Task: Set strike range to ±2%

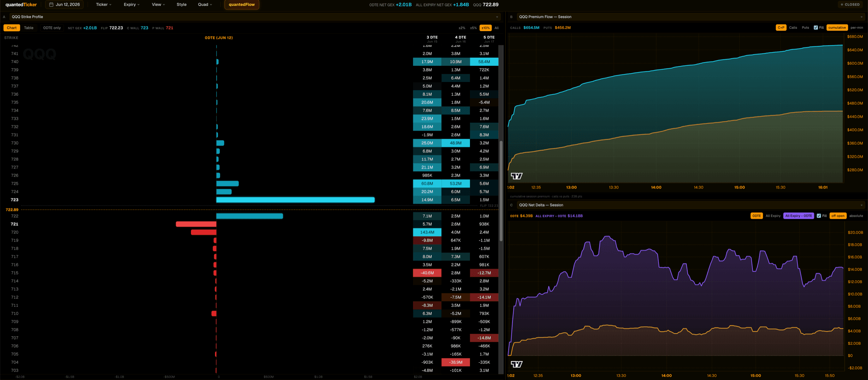Action: coord(462,28)
